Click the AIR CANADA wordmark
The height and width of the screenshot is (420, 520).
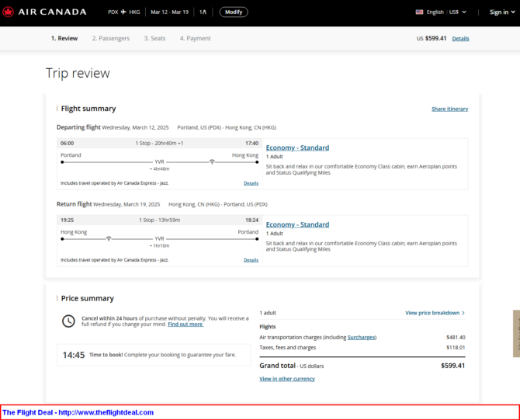pyautogui.click(x=53, y=12)
